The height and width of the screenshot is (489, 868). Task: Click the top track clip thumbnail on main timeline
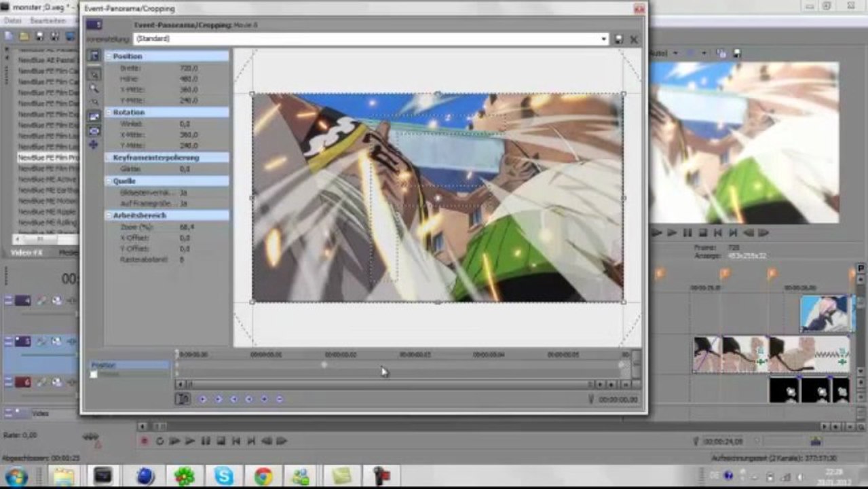(825, 313)
